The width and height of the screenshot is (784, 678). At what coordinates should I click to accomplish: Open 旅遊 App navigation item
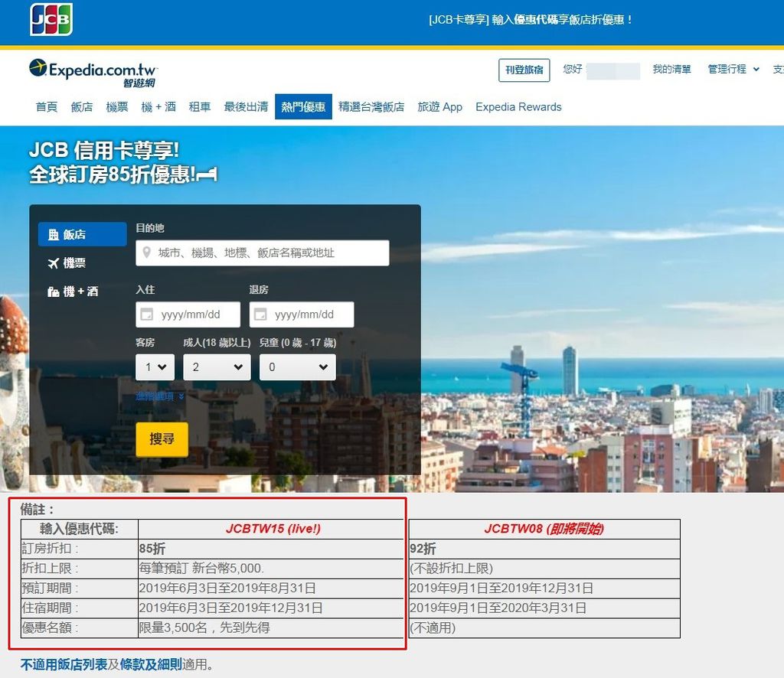439,107
